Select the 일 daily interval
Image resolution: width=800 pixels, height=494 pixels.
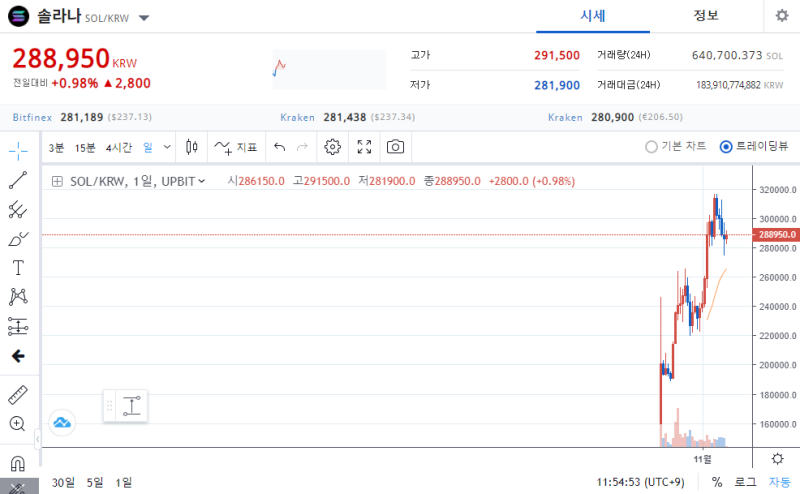coord(148,147)
